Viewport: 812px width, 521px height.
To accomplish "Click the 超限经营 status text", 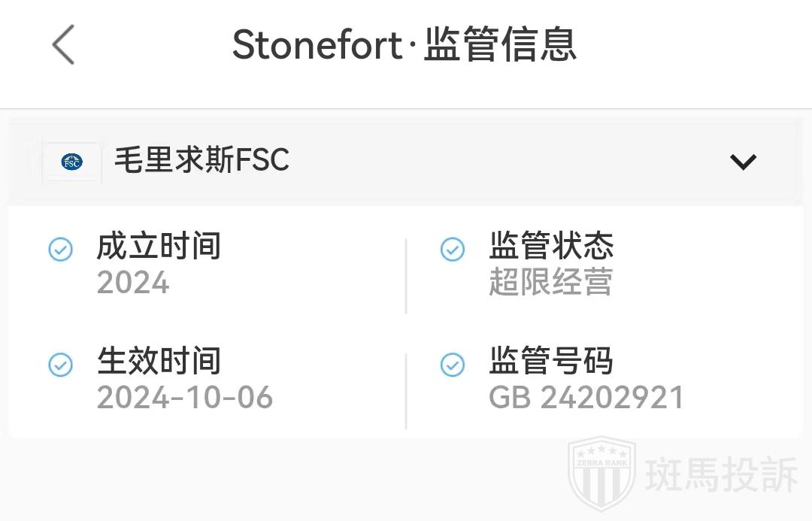I will coord(551,283).
